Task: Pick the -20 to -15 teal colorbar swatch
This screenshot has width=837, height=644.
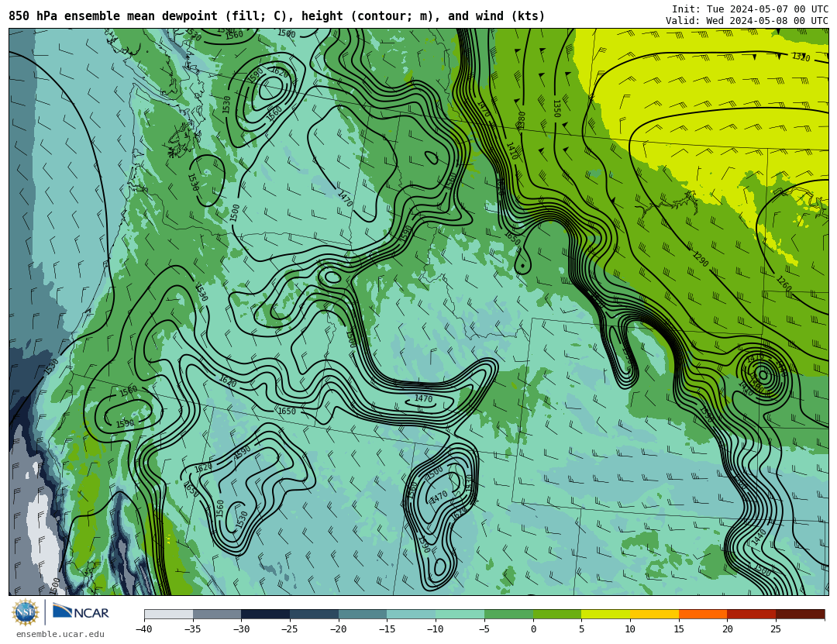Action: (363, 614)
